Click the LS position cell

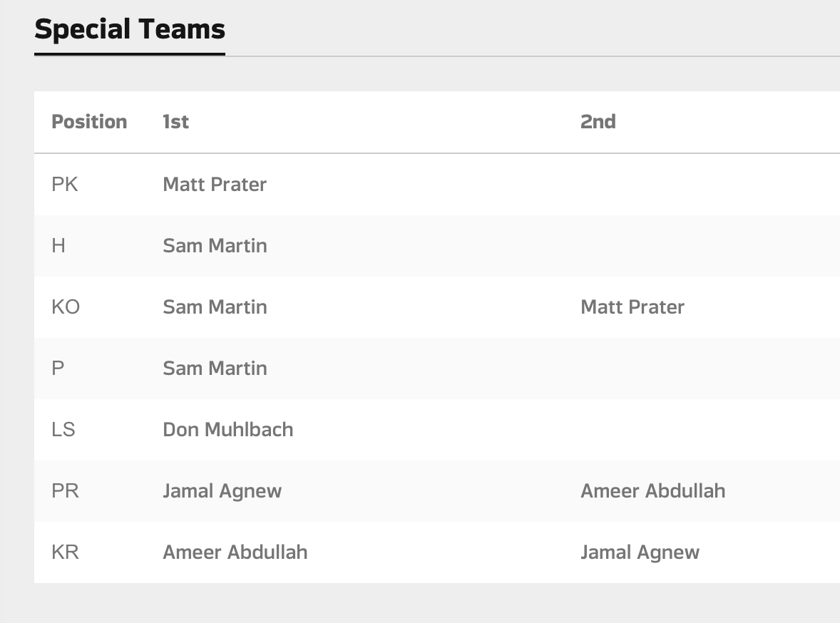(x=63, y=430)
